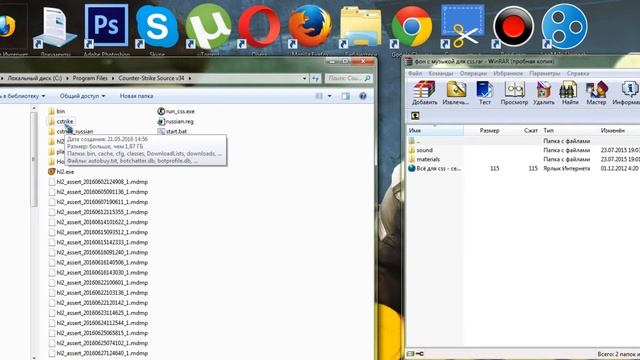This screenshot has width=640, height=360.
Task: Click WinRAR Find (Найти) toolbar icon
Action: click(570, 93)
